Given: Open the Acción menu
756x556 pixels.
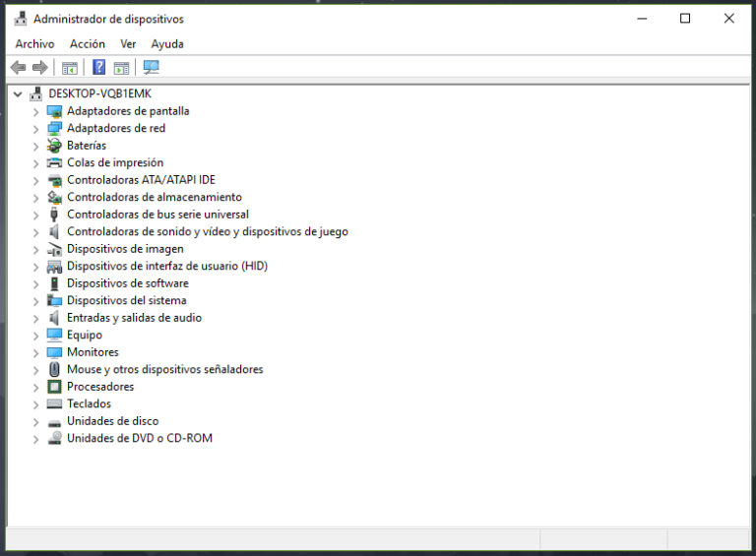Looking at the screenshot, I should [88, 44].
